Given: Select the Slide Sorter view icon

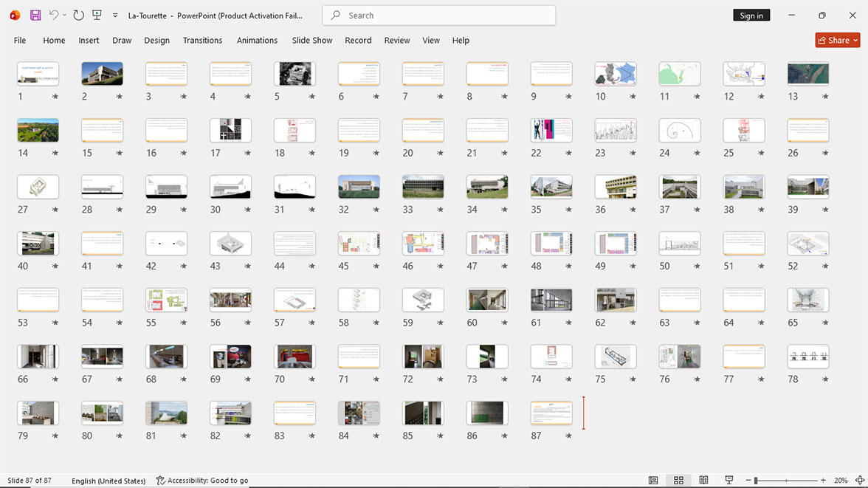Looking at the screenshot, I should pos(678,480).
